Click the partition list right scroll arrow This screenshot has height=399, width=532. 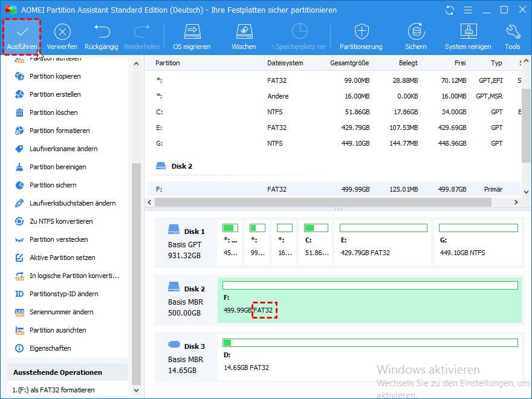(x=516, y=203)
